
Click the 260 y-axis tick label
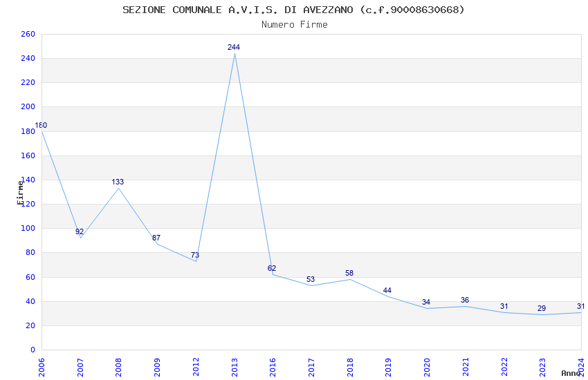tap(28, 35)
